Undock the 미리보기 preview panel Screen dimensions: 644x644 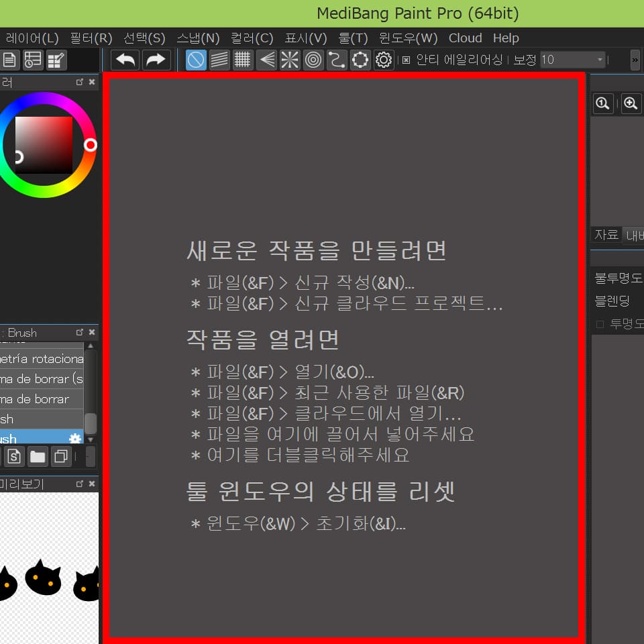[80, 484]
